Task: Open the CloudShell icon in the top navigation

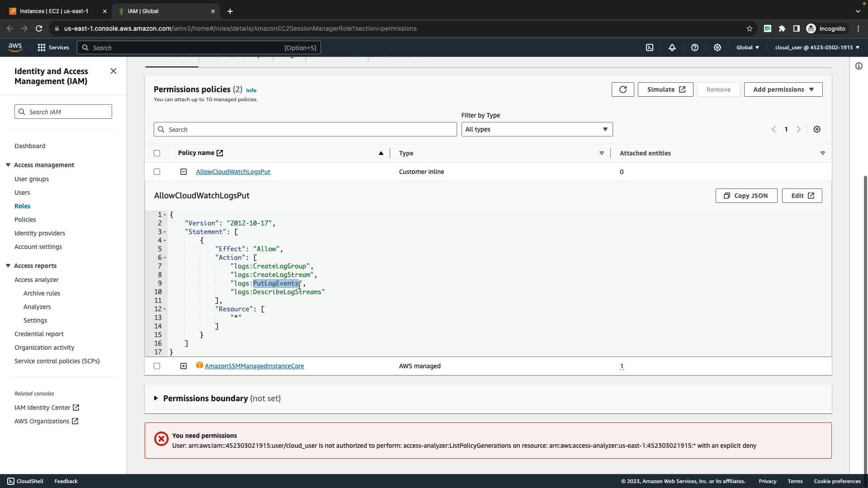Action: point(649,47)
